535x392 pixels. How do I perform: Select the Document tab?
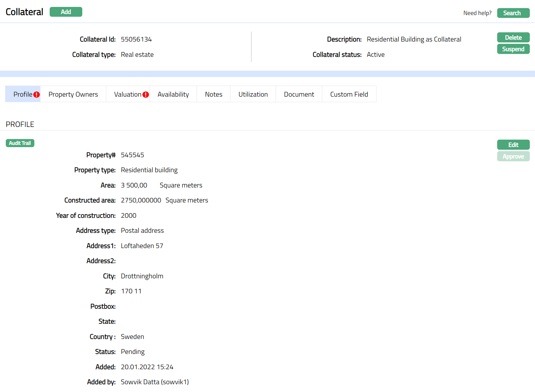click(299, 94)
